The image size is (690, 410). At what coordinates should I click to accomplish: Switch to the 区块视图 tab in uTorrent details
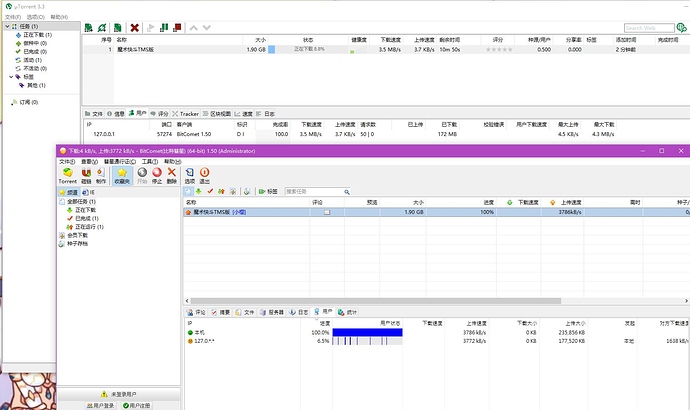click(217, 113)
